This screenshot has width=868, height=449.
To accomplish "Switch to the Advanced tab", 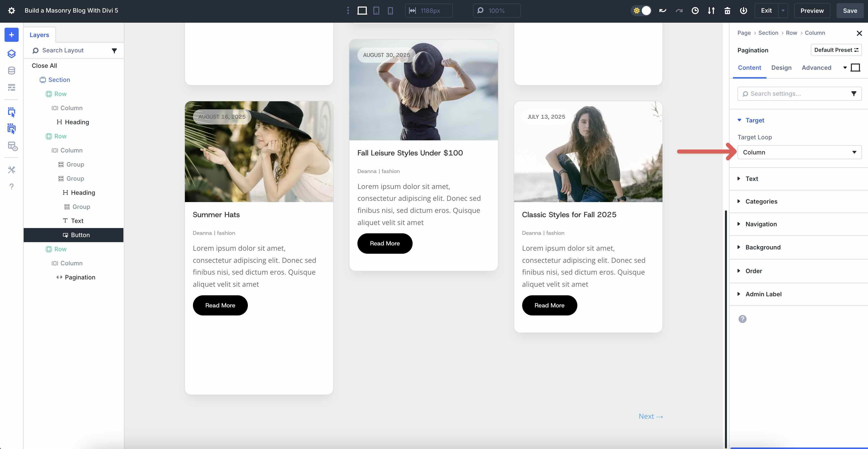I will tap(816, 68).
